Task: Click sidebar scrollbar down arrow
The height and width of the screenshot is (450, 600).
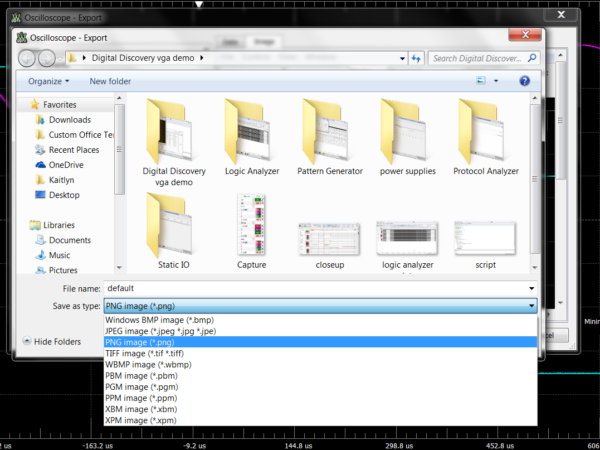Action: click(119, 267)
